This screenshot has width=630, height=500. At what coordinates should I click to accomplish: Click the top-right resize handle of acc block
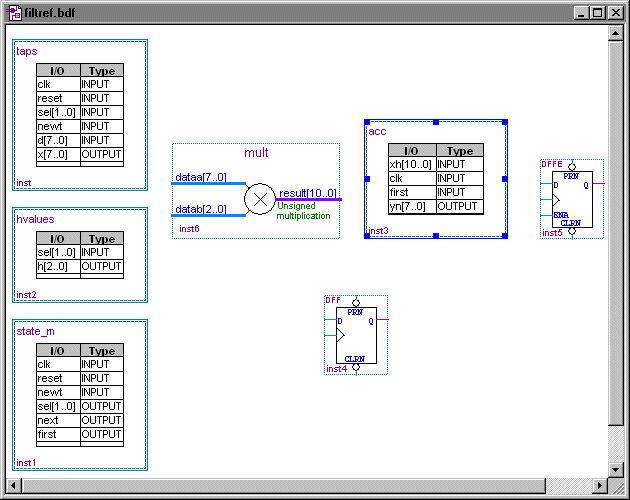coord(505,122)
